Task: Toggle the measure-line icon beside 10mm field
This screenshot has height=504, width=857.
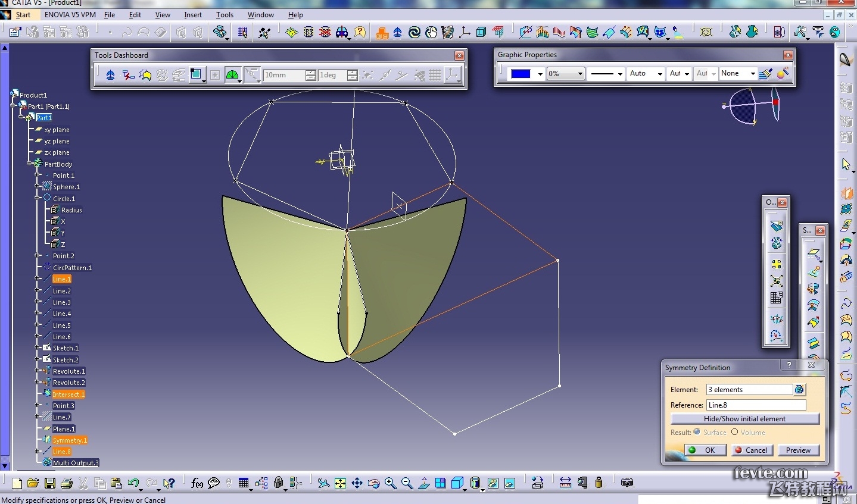Action: coord(253,75)
